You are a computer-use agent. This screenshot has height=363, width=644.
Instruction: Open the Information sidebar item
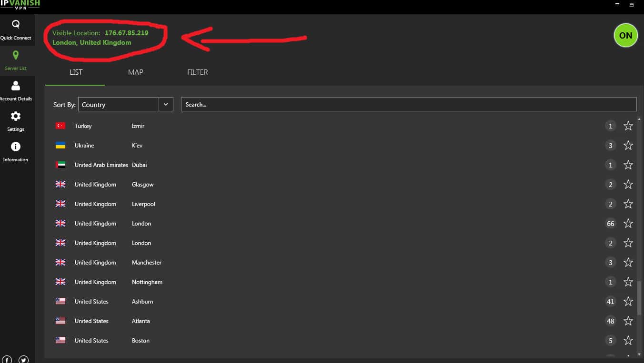pyautogui.click(x=16, y=152)
